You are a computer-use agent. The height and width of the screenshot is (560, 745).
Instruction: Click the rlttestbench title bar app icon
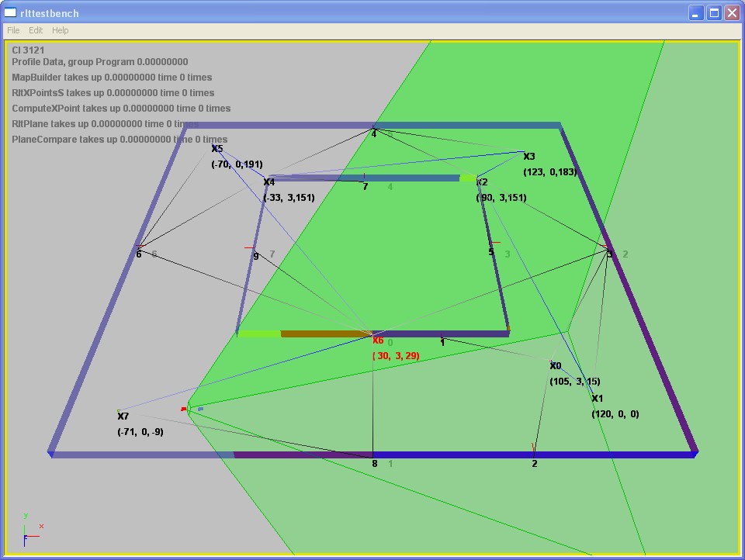coord(11,12)
